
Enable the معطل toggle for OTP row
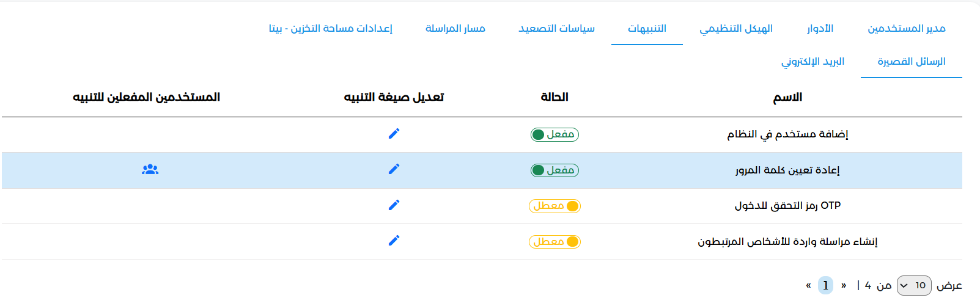click(x=554, y=206)
